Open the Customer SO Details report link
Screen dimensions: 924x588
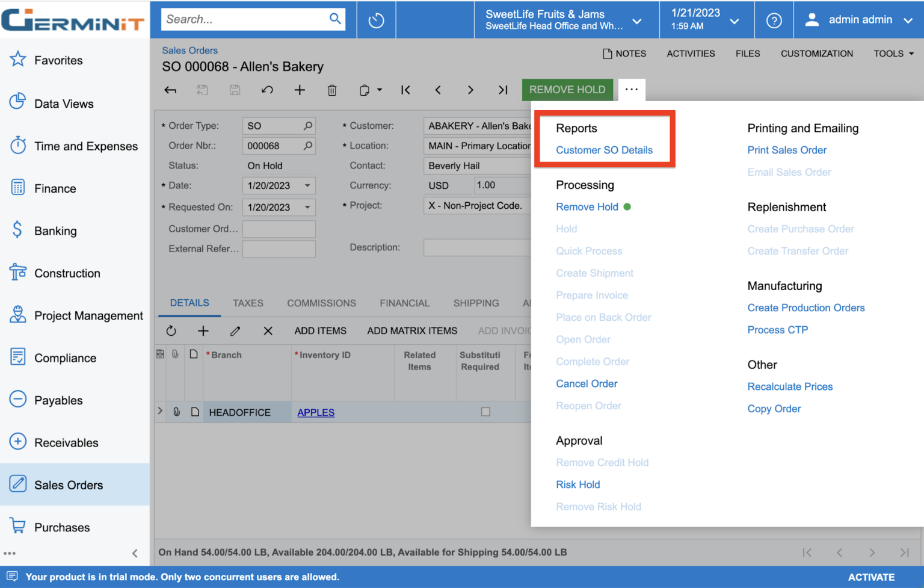604,150
